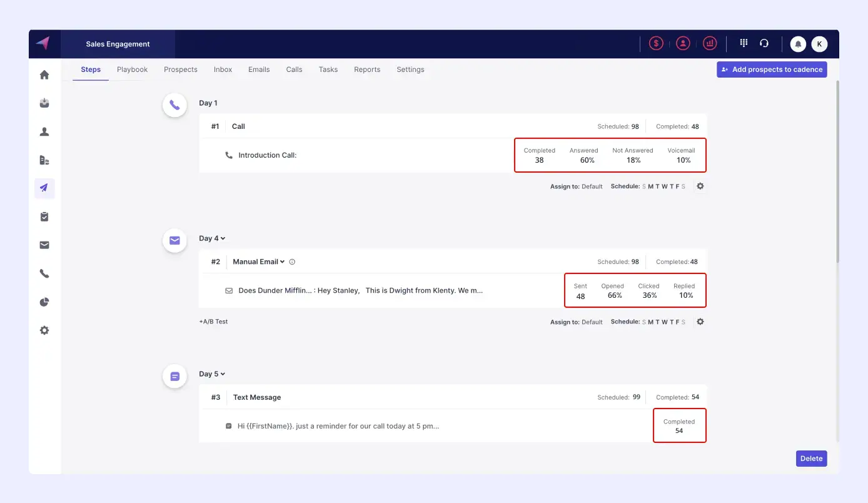The height and width of the screenshot is (503, 868).
Task: Toggle Saturday in Manual Email schedule
Action: pyautogui.click(x=684, y=322)
